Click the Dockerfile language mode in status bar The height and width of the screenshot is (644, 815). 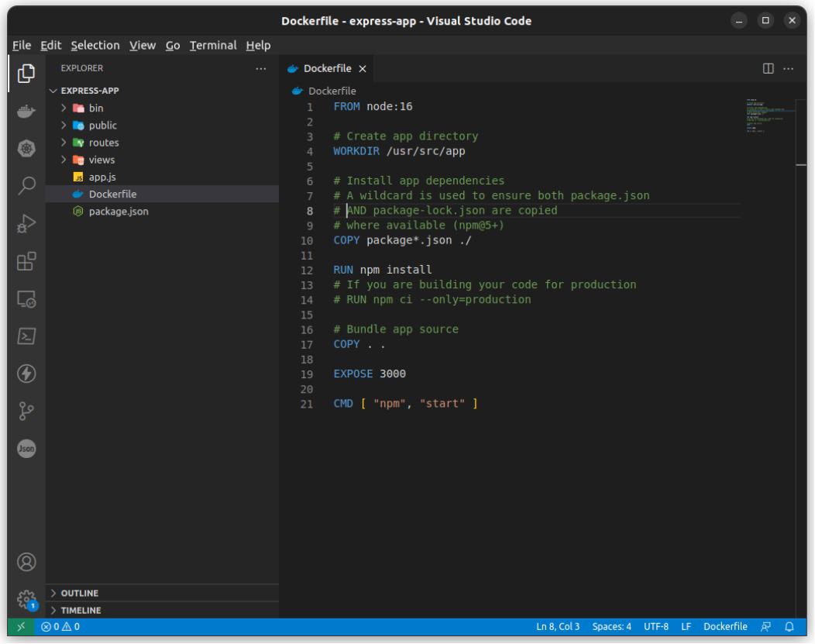725,626
